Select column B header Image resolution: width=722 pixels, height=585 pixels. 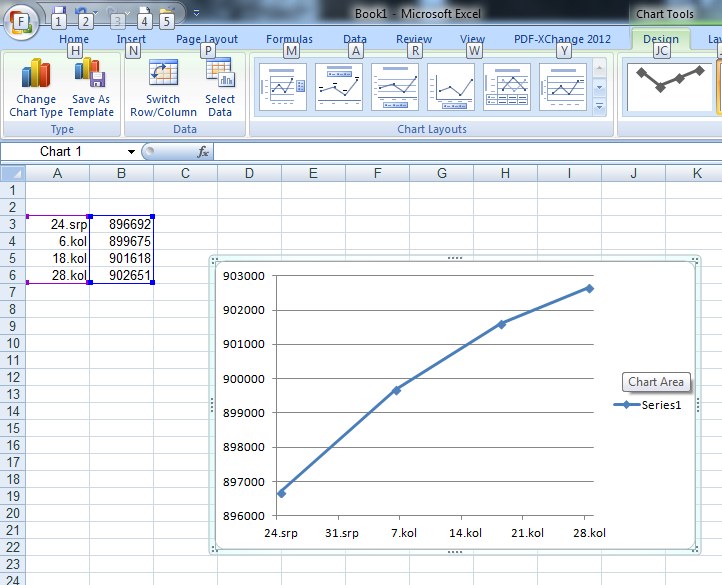(x=121, y=173)
